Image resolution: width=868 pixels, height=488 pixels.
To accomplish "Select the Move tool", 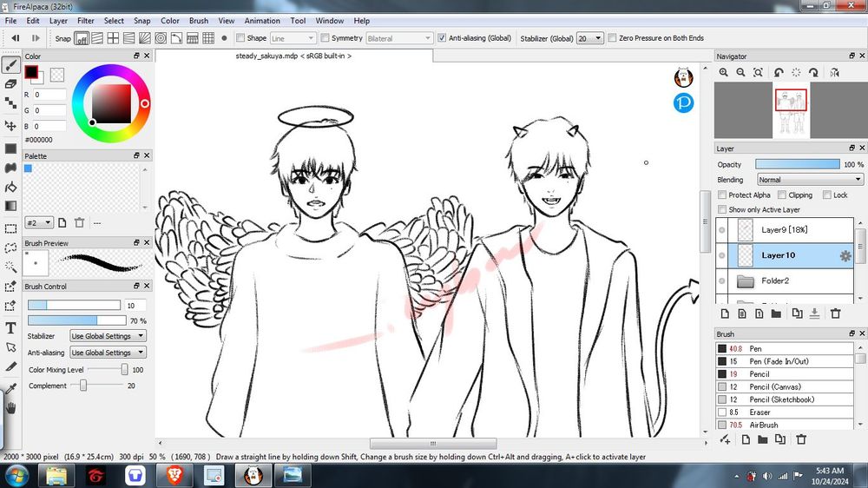I will pyautogui.click(x=10, y=126).
